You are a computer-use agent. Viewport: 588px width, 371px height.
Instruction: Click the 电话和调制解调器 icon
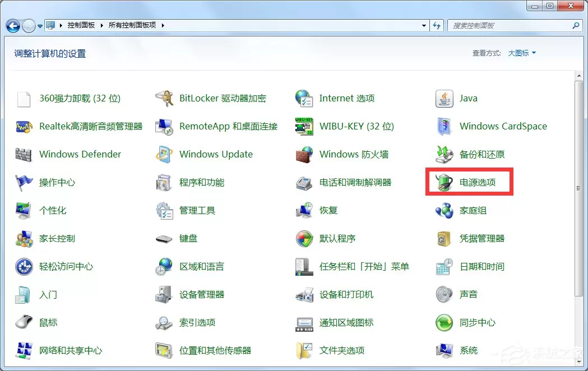coord(304,183)
